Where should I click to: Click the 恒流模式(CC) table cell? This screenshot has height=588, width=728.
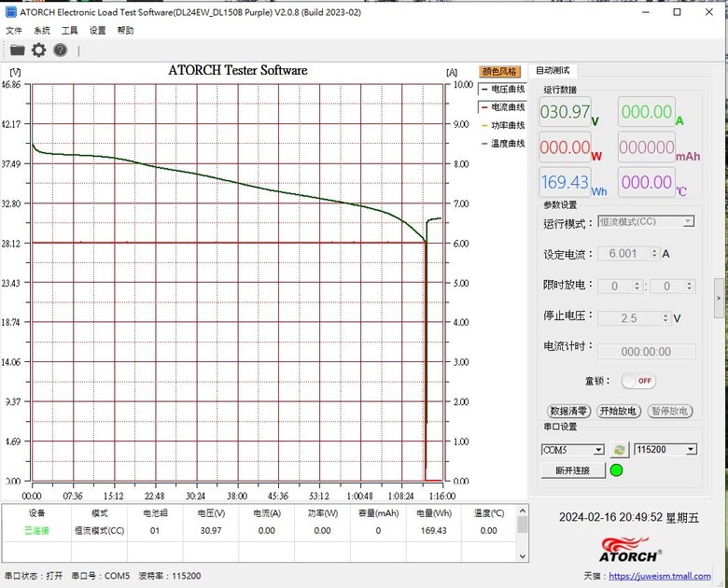point(99,530)
